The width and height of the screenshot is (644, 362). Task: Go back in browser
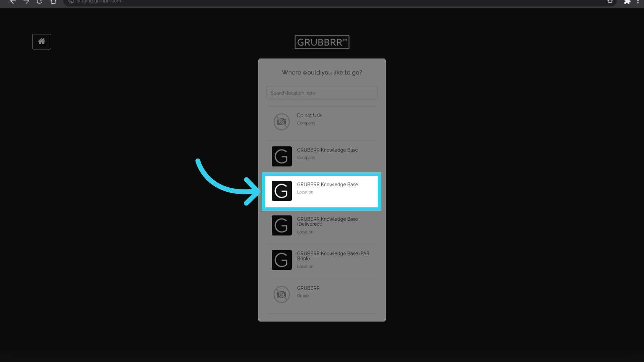[13, 2]
